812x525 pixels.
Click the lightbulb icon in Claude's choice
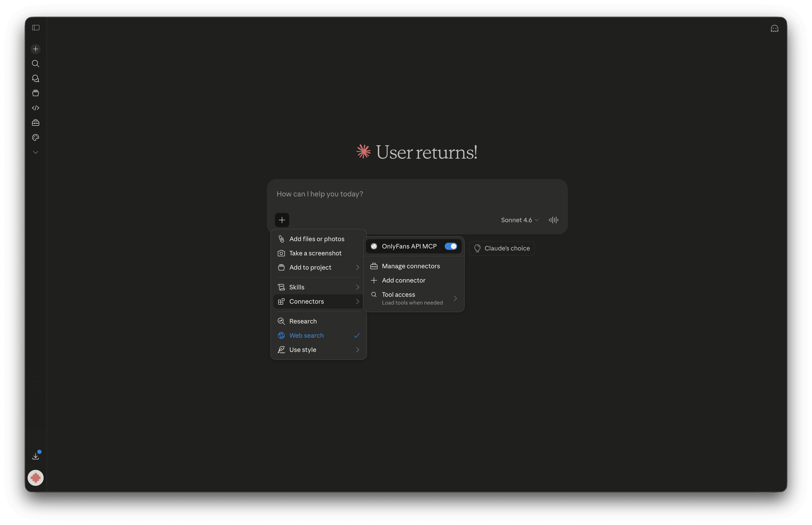pos(477,248)
